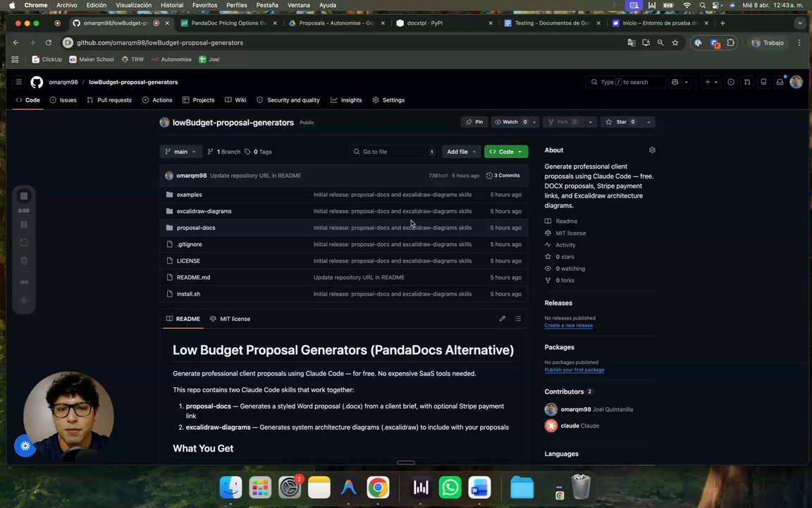Reload the page in Chrome
812x508 pixels.
(x=48, y=43)
